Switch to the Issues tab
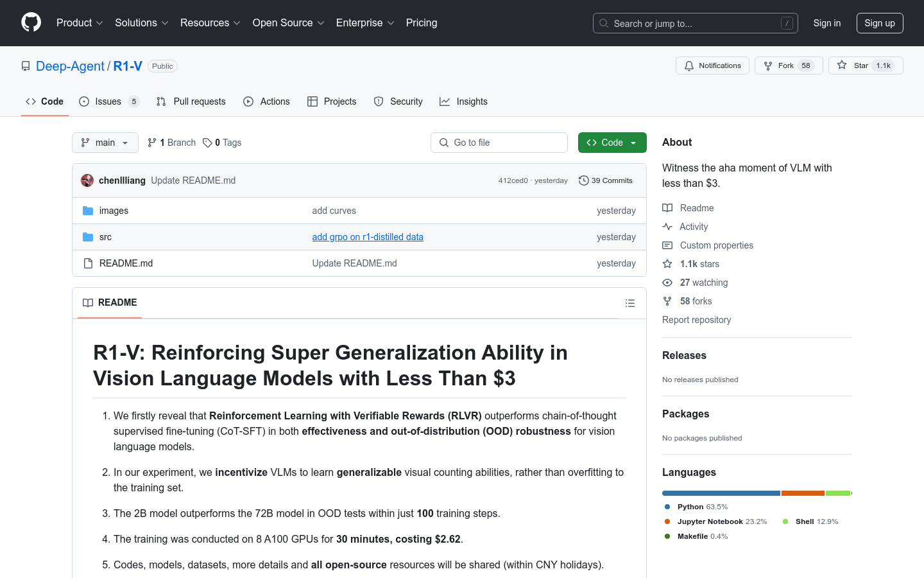This screenshot has height=578, width=924. coord(109,101)
